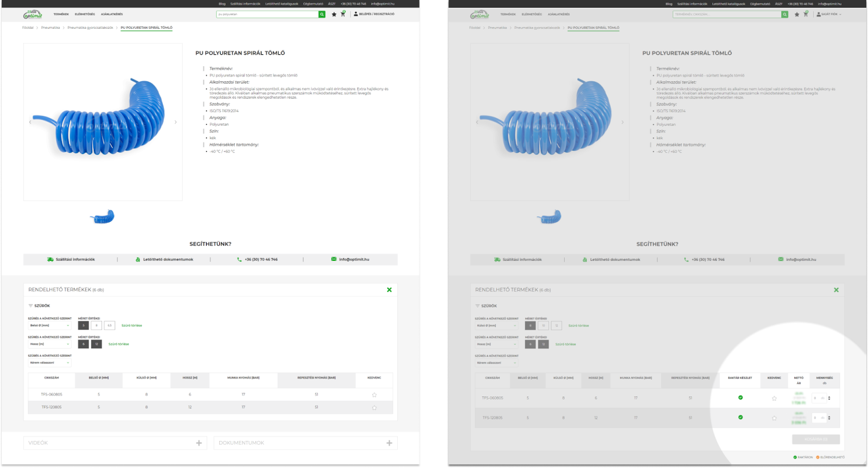Click search input field on left page
This screenshot has height=468, width=868.
tap(267, 14)
